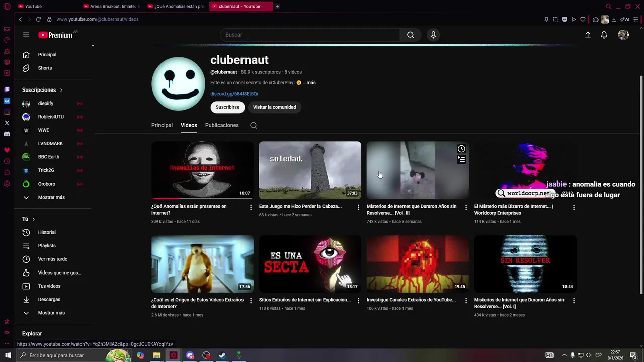
Task: Open options for Worldcorp Enterprises video
Action: click(574, 207)
